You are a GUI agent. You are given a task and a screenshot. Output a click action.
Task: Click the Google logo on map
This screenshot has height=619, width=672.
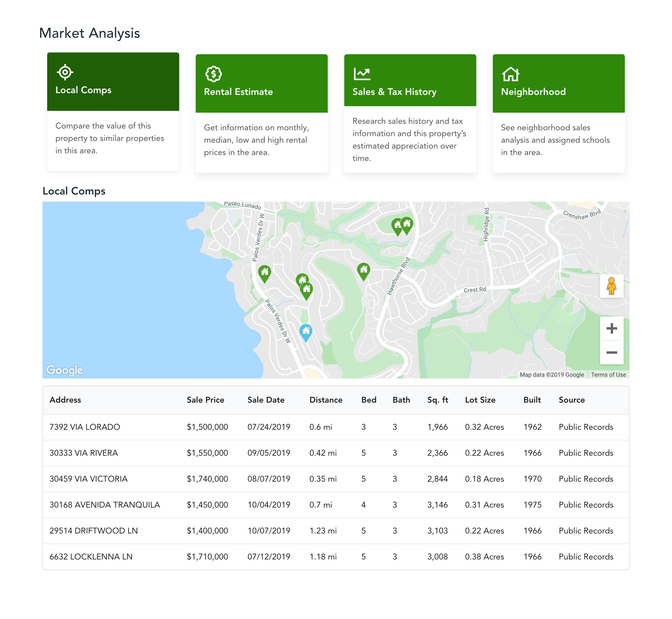point(65,370)
